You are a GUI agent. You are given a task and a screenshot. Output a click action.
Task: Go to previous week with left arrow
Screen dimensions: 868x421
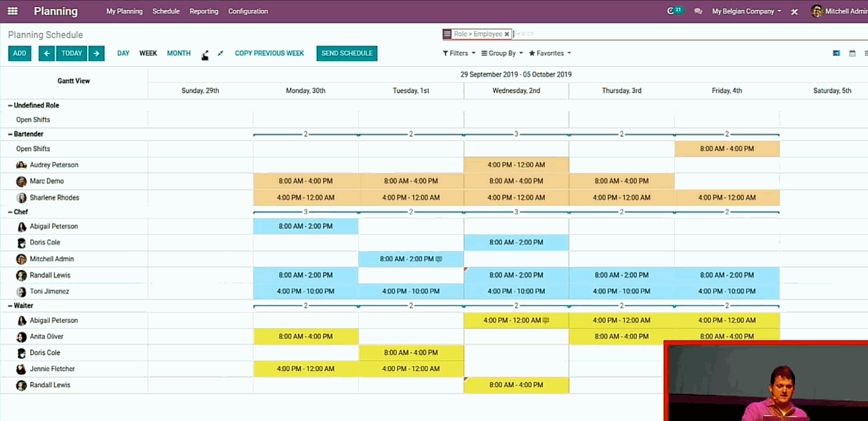coord(46,53)
